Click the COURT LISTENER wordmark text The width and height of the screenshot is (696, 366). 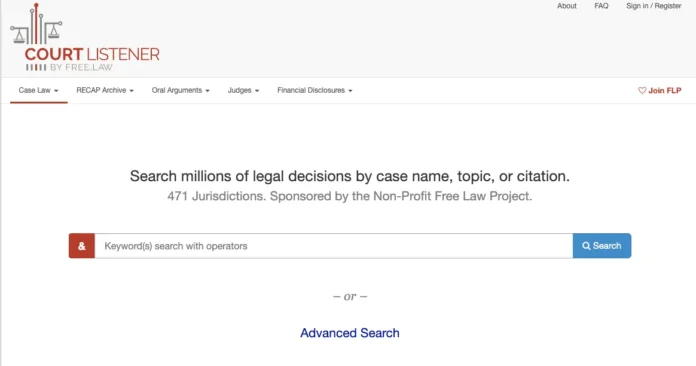[92, 54]
